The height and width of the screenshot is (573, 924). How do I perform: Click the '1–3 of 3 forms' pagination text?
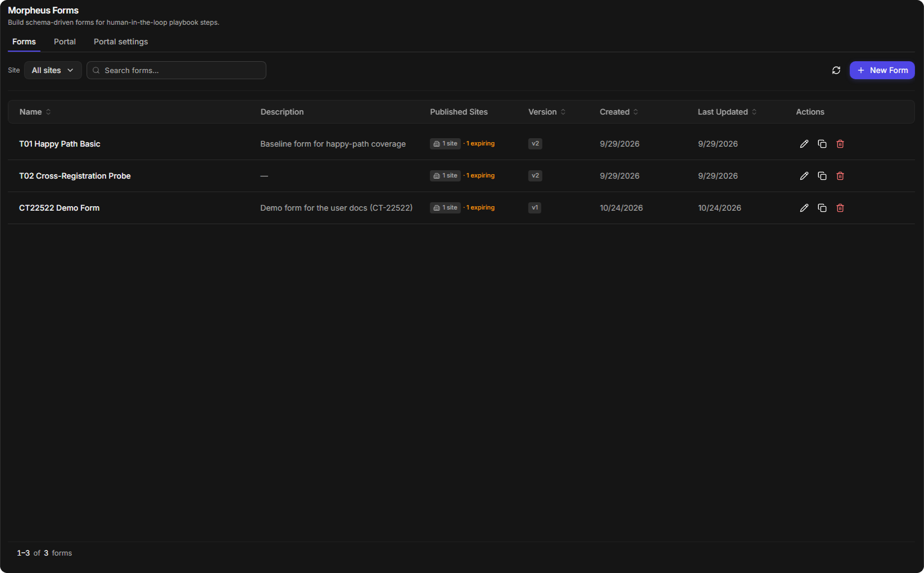click(44, 553)
